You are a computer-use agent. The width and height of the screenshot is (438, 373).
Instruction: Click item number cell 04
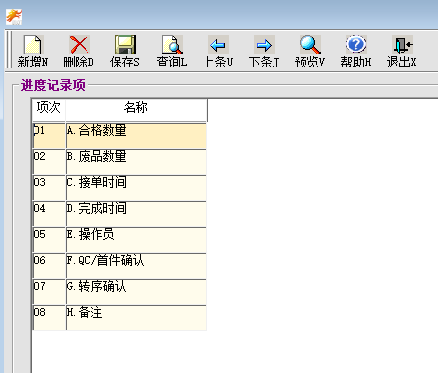tap(49, 214)
